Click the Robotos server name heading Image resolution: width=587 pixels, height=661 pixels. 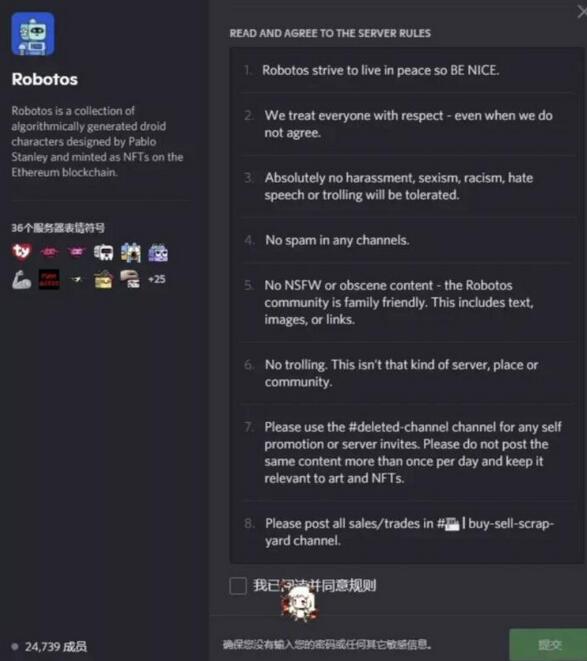pyautogui.click(x=45, y=79)
